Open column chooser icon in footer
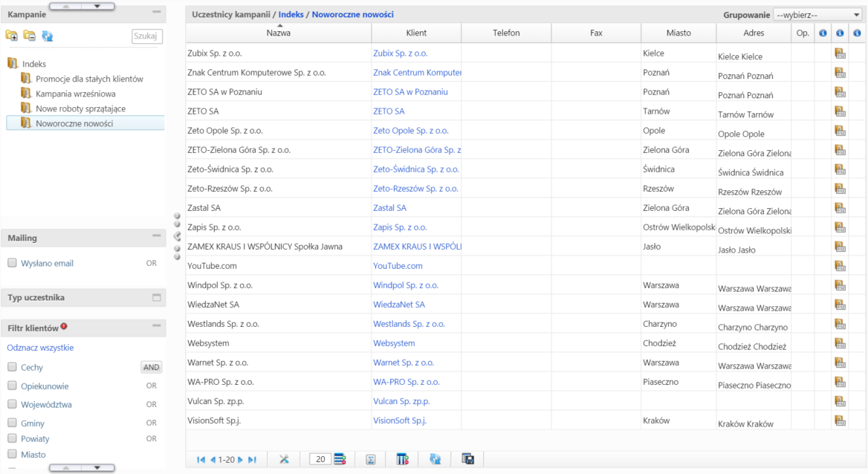 [403, 459]
